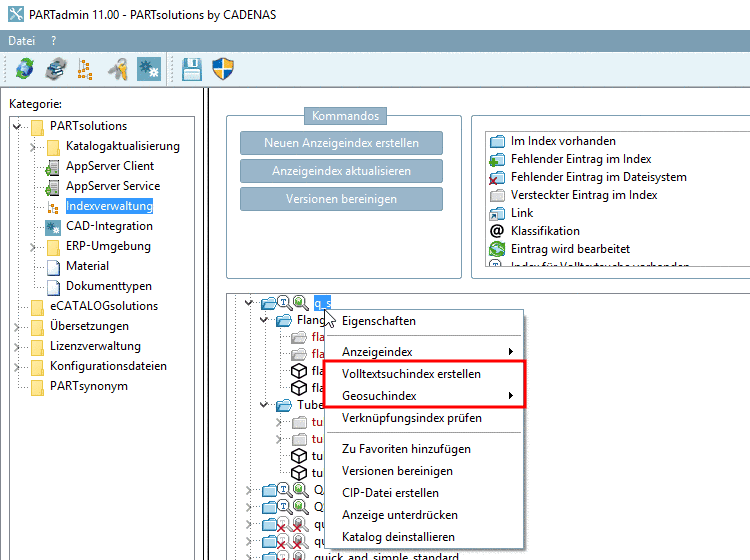Screen dimensions: 750x560
Task: Click the Link legend folder icon
Action: coord(497,213)
